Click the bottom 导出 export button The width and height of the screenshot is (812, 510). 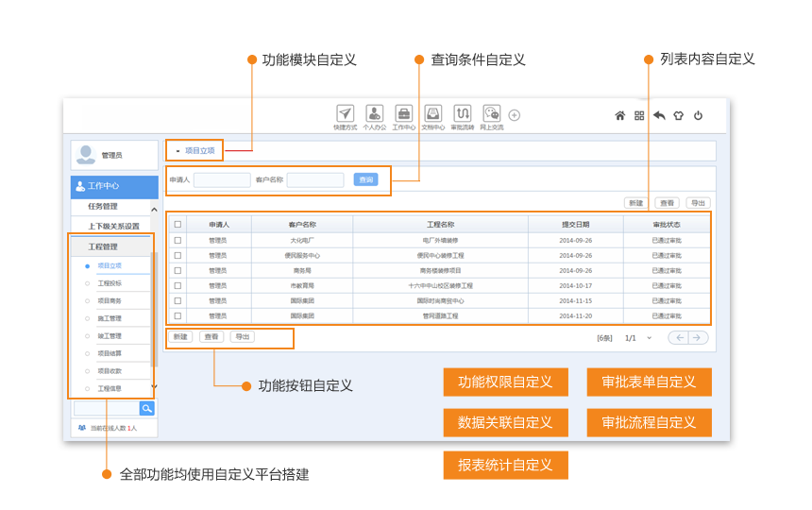click(x=243, y=336)
